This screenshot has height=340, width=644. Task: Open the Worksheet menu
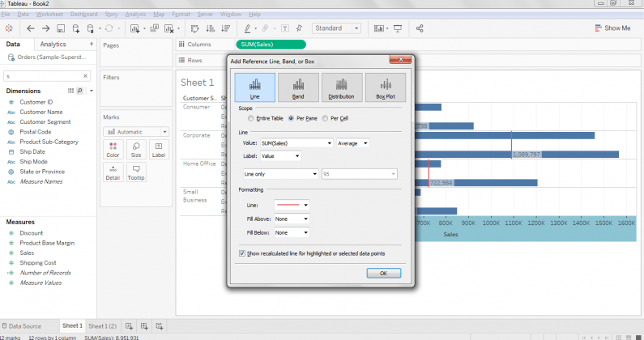click(49, 14)
